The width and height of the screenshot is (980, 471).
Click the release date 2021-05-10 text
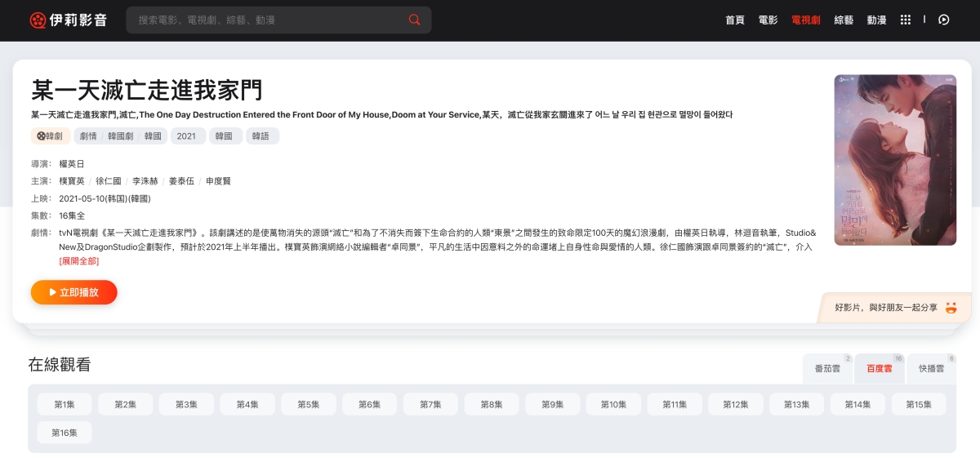coord(105,198)
